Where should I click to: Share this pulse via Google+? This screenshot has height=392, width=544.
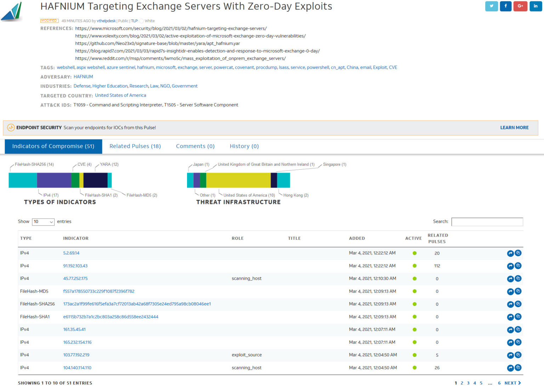tap(520, 6)
